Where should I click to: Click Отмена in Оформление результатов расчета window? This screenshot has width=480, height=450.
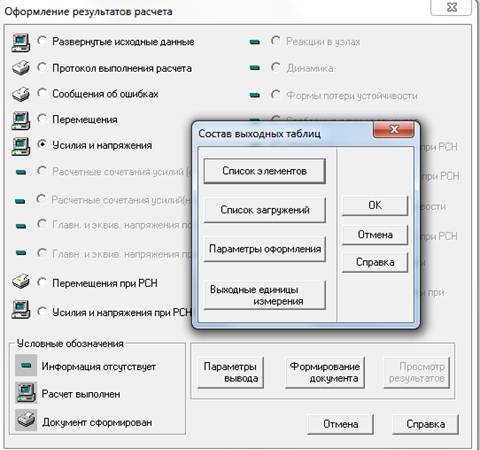[340, 424]
